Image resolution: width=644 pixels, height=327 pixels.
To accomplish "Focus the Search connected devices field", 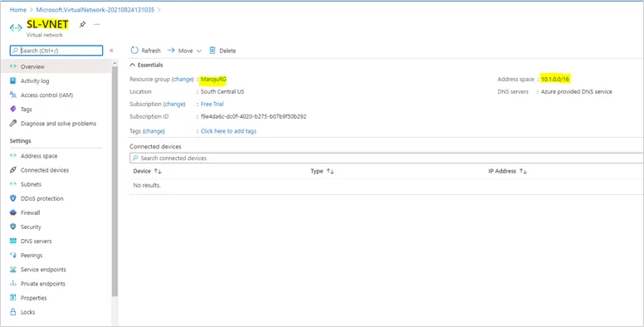I will pyautogui.click(x=386, y=159).
